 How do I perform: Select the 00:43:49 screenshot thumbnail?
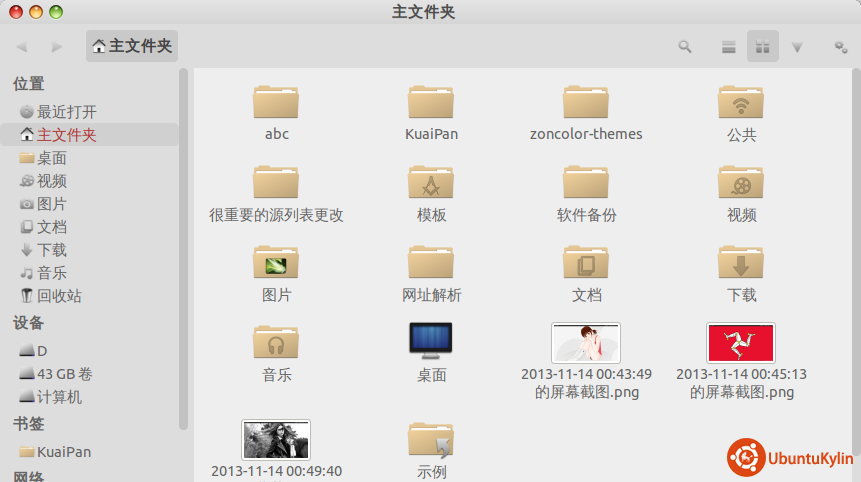point(586,343)
